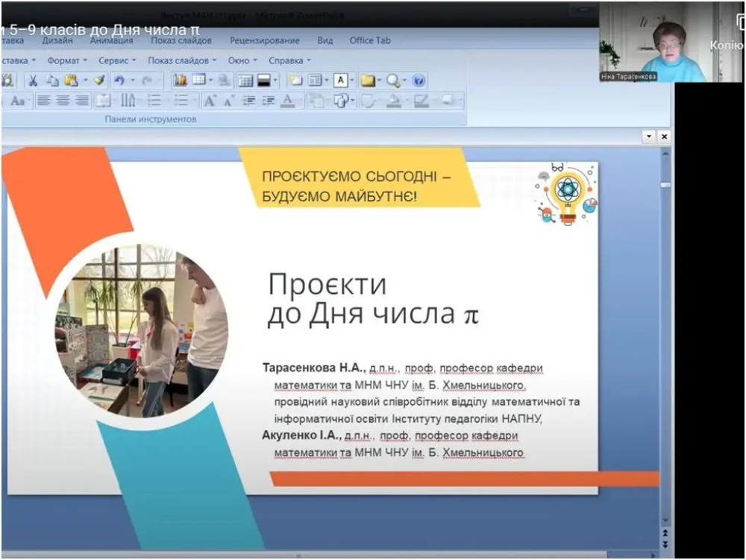This screenshot has height=560, width=746.
Task: Click the Font Color underlined A icon
Action: [x=287, y=101]
